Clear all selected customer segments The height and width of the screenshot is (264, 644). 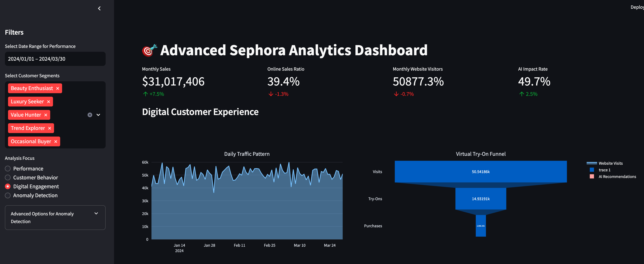[90, 115]
